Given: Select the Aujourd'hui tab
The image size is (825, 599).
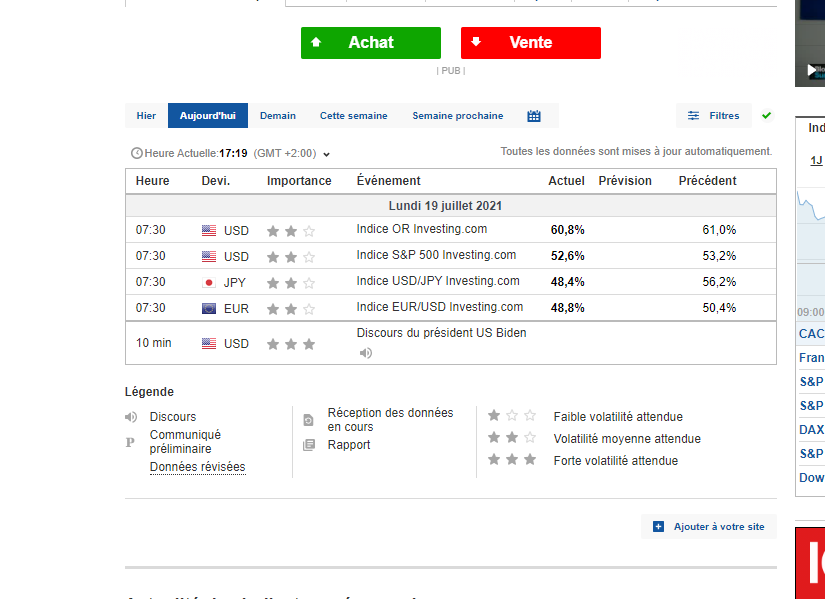Looking at the screenshot, I should click(x=208, y=116).
